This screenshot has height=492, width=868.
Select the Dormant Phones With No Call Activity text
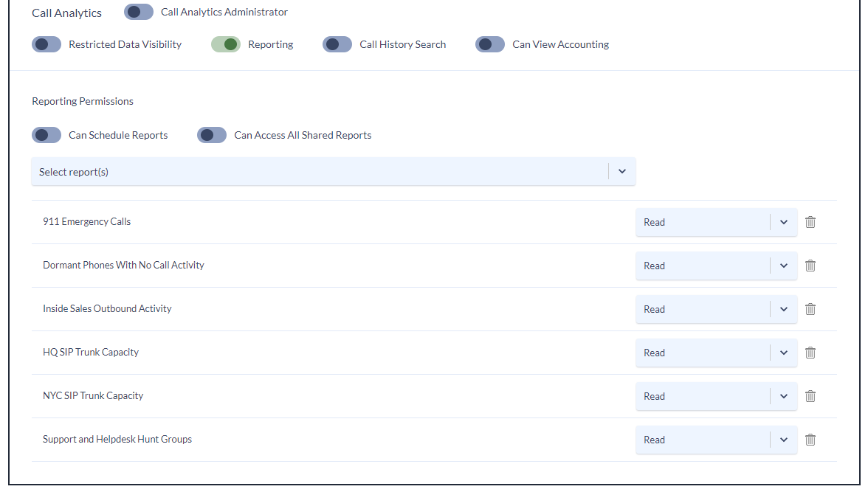123,265
